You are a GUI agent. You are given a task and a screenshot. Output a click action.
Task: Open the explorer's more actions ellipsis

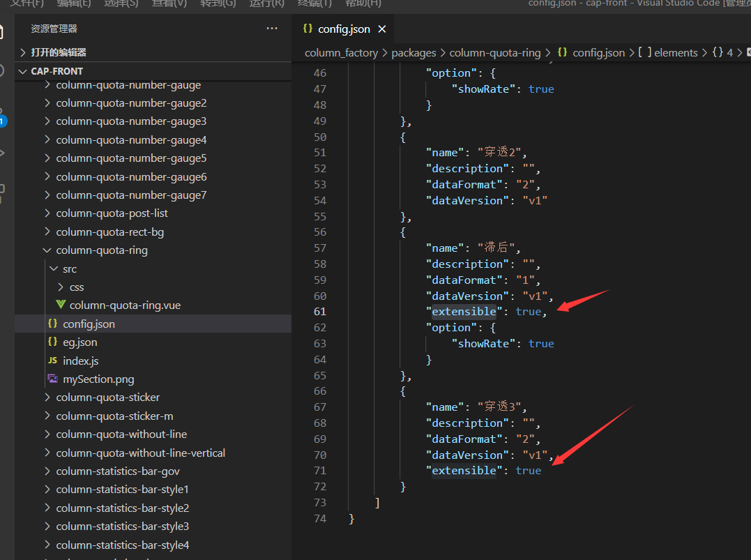click(x=272, y=29)
